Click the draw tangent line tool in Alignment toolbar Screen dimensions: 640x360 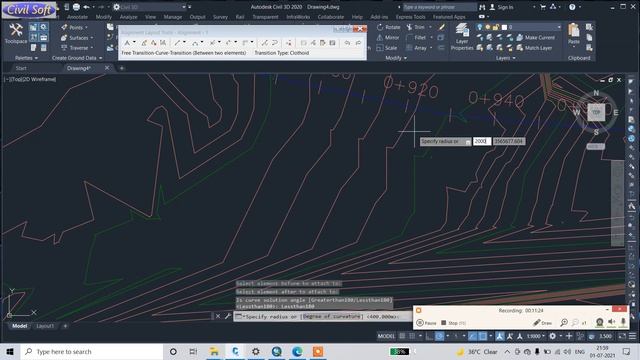pyautogui.click(x=177, y=43)
